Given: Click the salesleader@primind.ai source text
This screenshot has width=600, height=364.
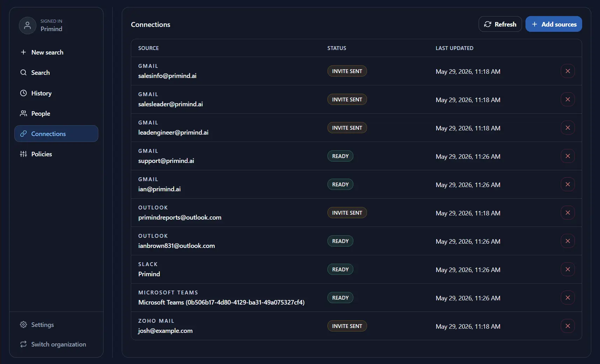Looking at the screenshot, I should (x=170, y=104).
